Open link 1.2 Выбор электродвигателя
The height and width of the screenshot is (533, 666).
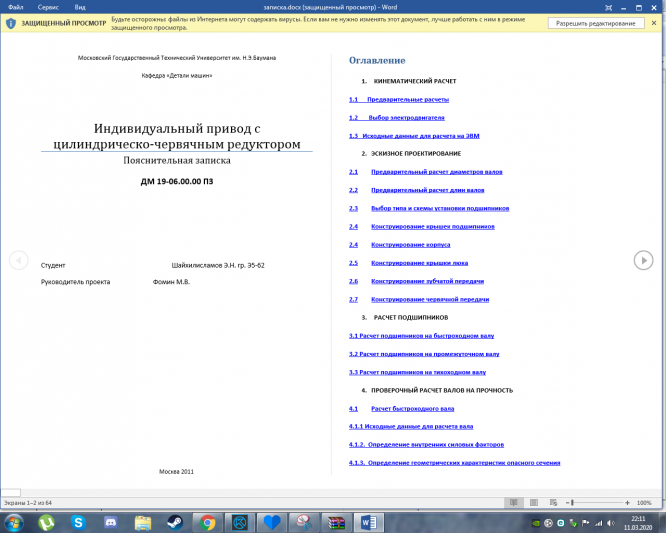(397, 118)
